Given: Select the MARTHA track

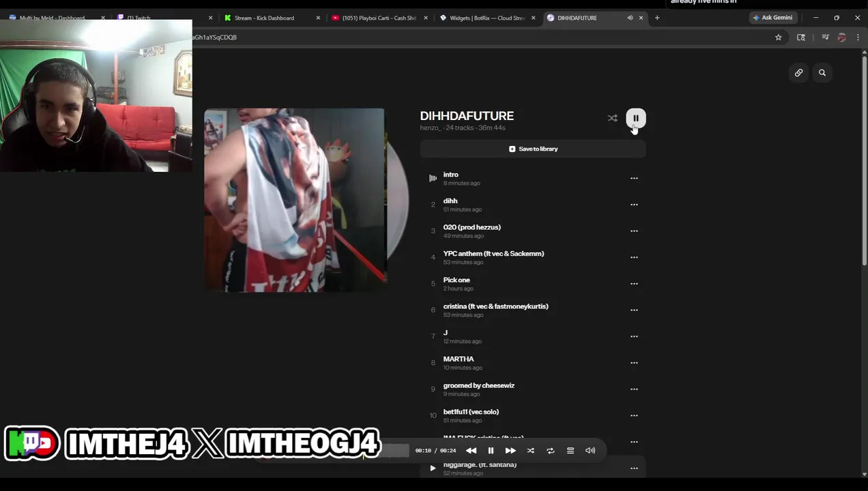Looking at the screenshot, I should [459, 359].
